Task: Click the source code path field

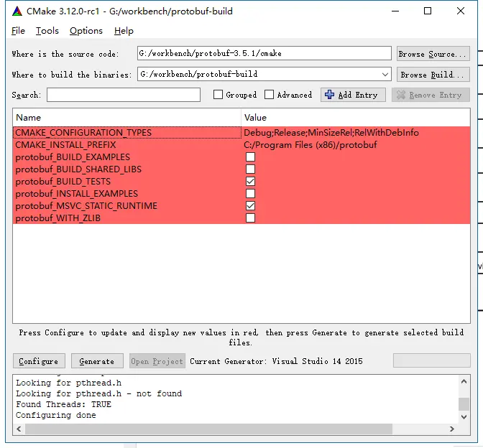Action: [x=264, y=53]
